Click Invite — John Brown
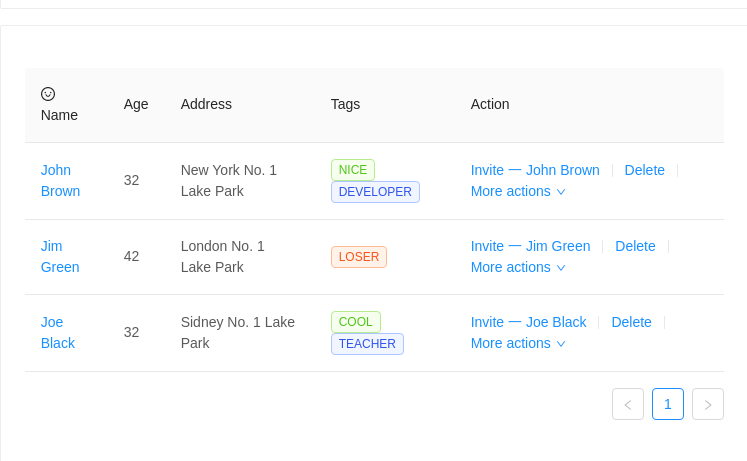Image resolution: width=747 pixels, height=461 pixels. pyautogui.click(x=535, y=170)
